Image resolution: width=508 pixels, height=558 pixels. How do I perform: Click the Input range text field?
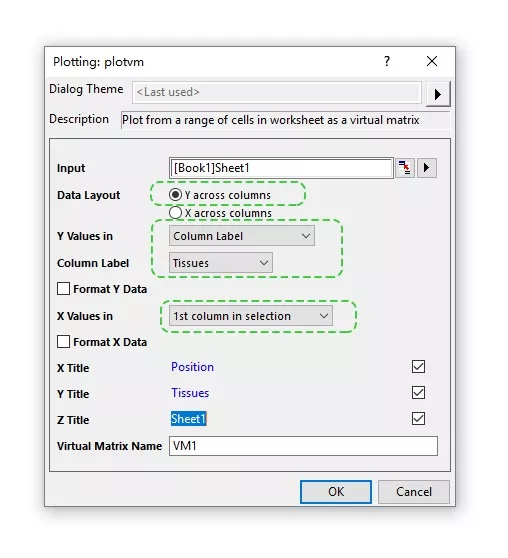pos(281,168)
